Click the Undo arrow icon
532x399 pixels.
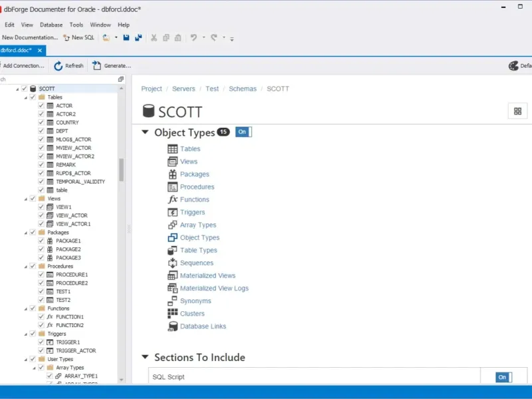[x=194, y=38]
